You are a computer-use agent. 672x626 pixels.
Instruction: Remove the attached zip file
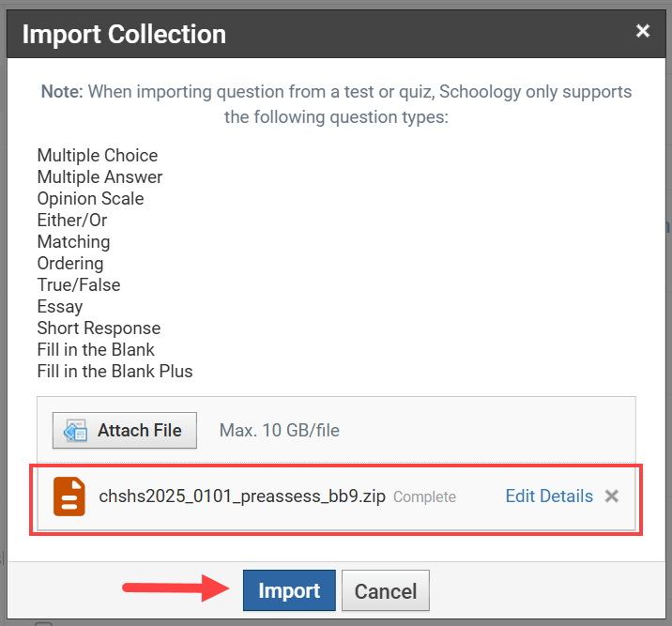click(x=612, y=496)
